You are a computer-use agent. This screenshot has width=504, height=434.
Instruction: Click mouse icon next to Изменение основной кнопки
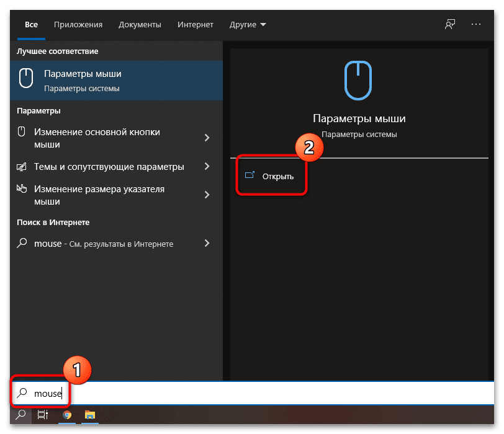[22, 131]
